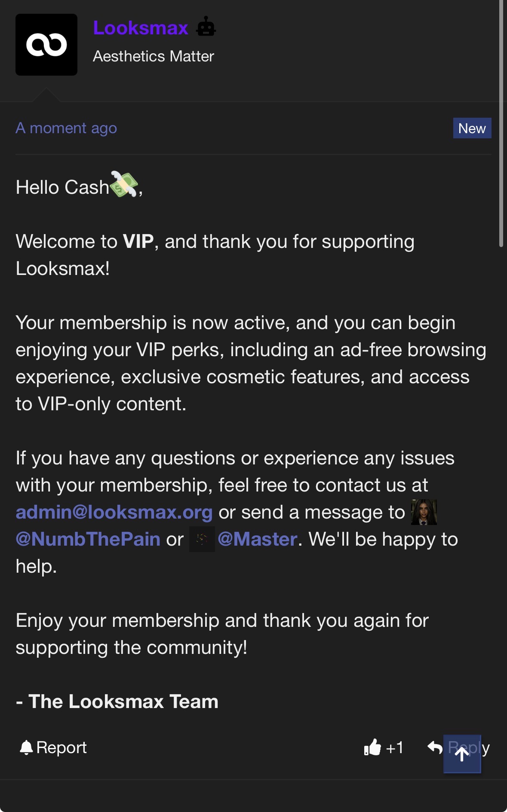Image resolution: width=507 pixels, height=812 pixels.
Task: Tap the scroll-to-top arrow button
Action: tap(462, 754)
